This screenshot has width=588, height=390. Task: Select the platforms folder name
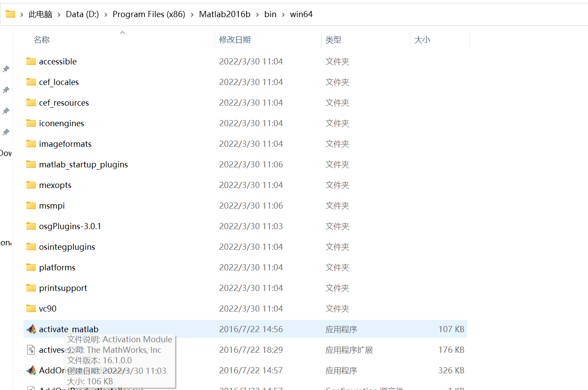click(x=57, y=267)
